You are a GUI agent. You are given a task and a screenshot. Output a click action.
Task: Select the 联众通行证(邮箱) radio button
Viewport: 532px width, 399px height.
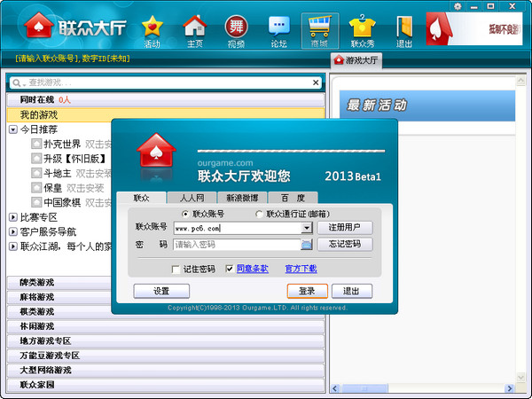click(259, 214)
